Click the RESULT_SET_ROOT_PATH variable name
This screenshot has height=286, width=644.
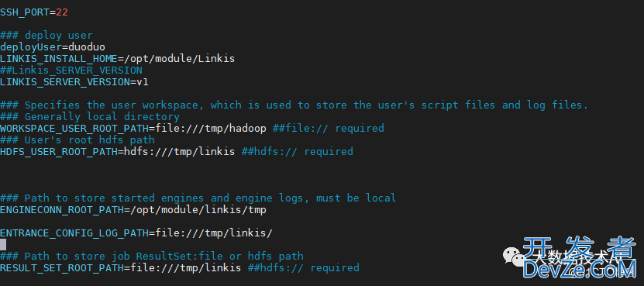point(61,268)
